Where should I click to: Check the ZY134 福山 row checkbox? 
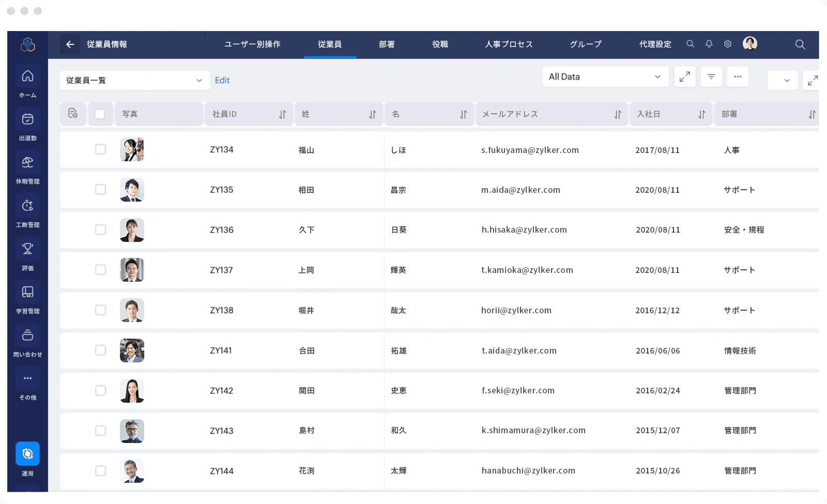[x=100, y=149]
